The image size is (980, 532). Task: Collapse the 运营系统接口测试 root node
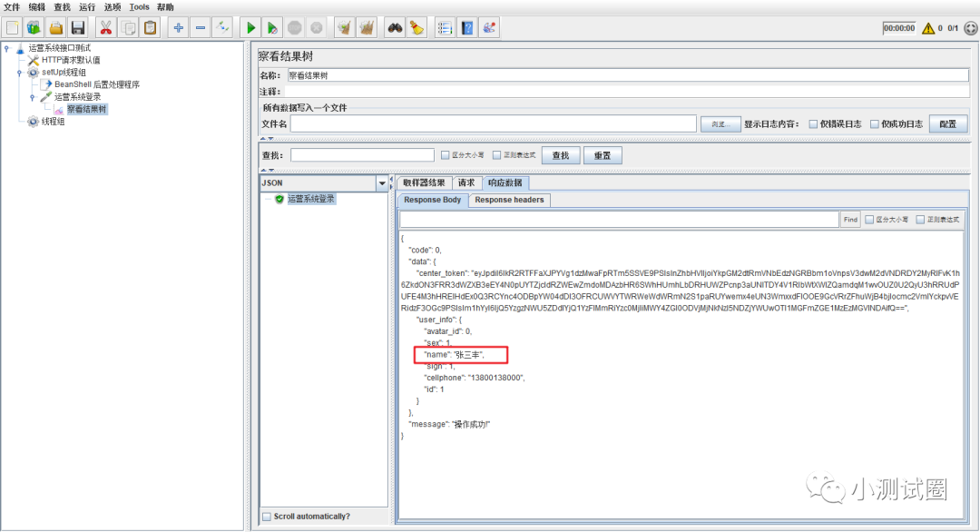pos(7,48)
